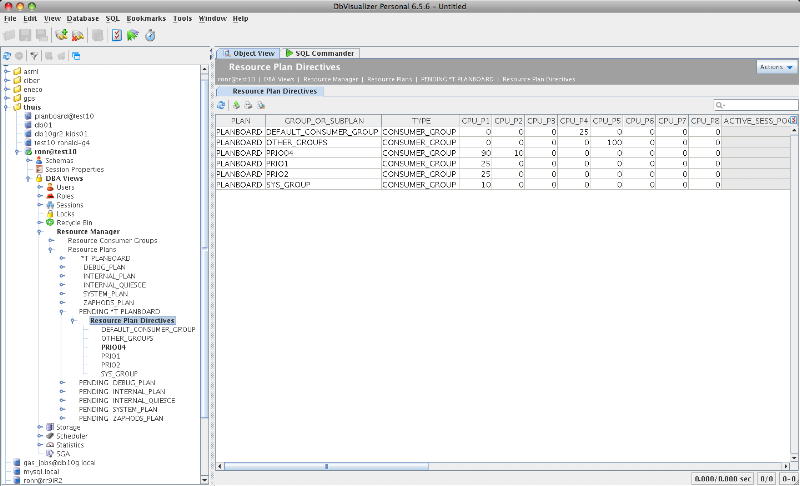
Task: Collapse the thuis folder node
Action: click(x=7, y=107)
